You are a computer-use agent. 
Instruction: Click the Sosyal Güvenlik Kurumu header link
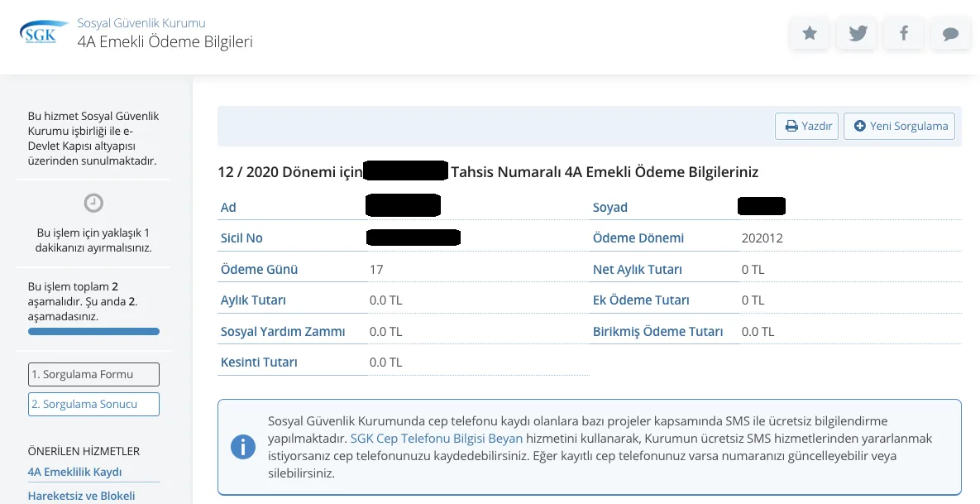click(x=141, y=23)
